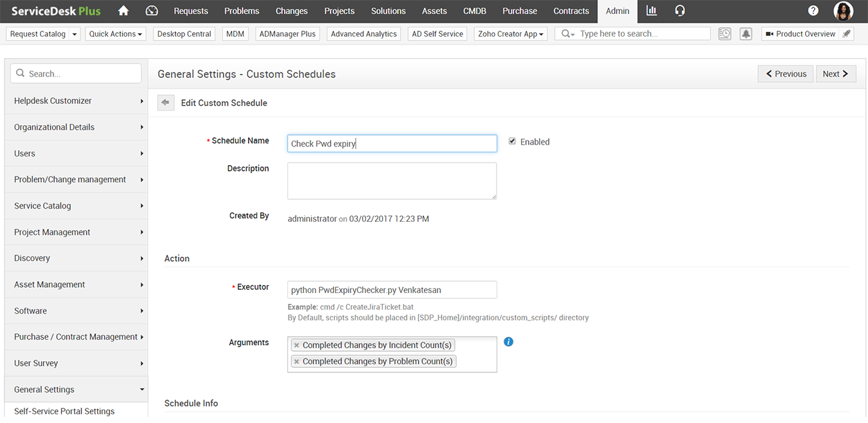Open the dashboard gauge icon

[x=151, y=11]
